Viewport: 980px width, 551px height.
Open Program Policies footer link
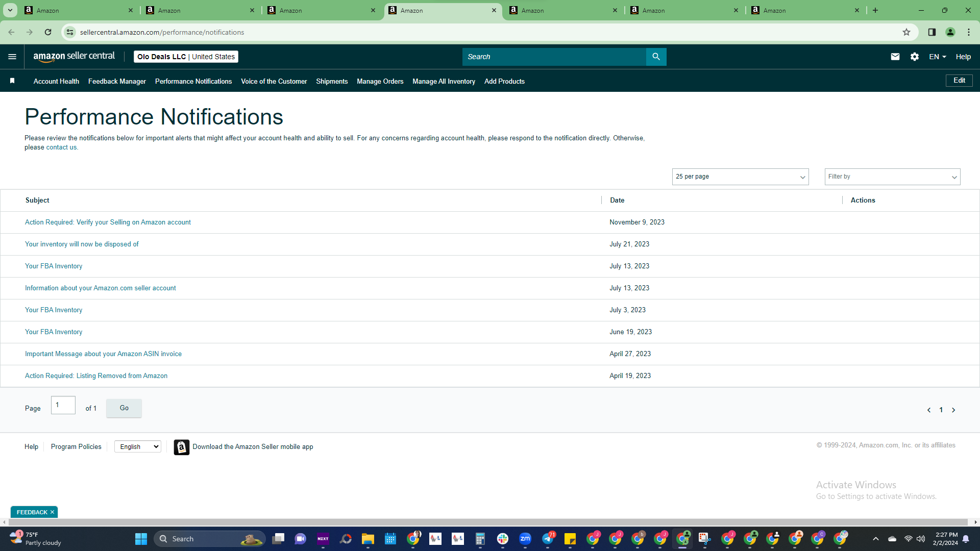point(76,447)
